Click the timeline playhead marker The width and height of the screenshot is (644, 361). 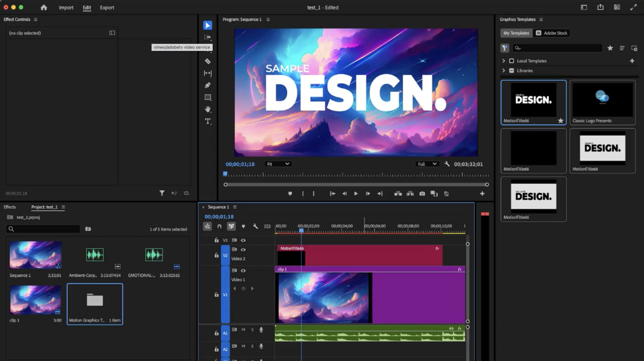pyautogui.click(x=301, y=230)
